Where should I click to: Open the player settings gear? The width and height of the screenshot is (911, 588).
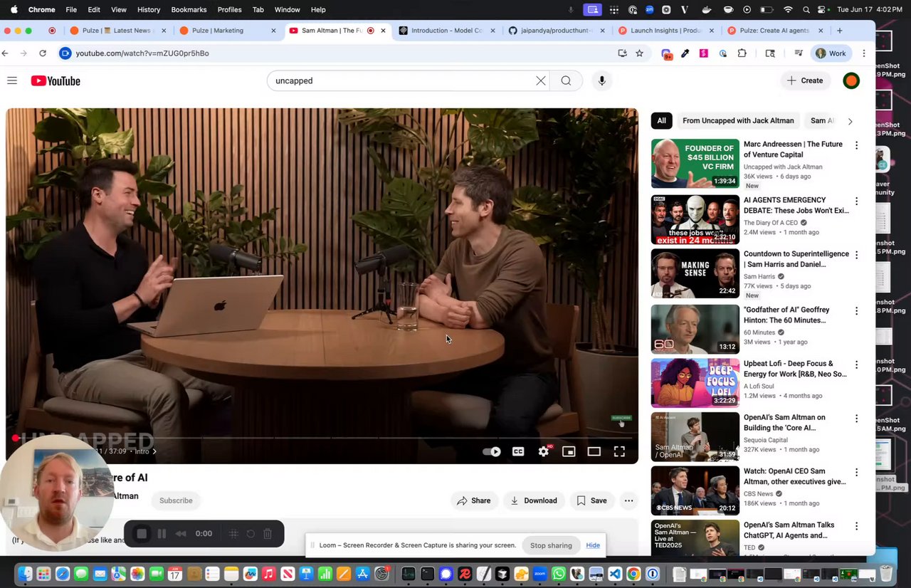coord(544,451)
